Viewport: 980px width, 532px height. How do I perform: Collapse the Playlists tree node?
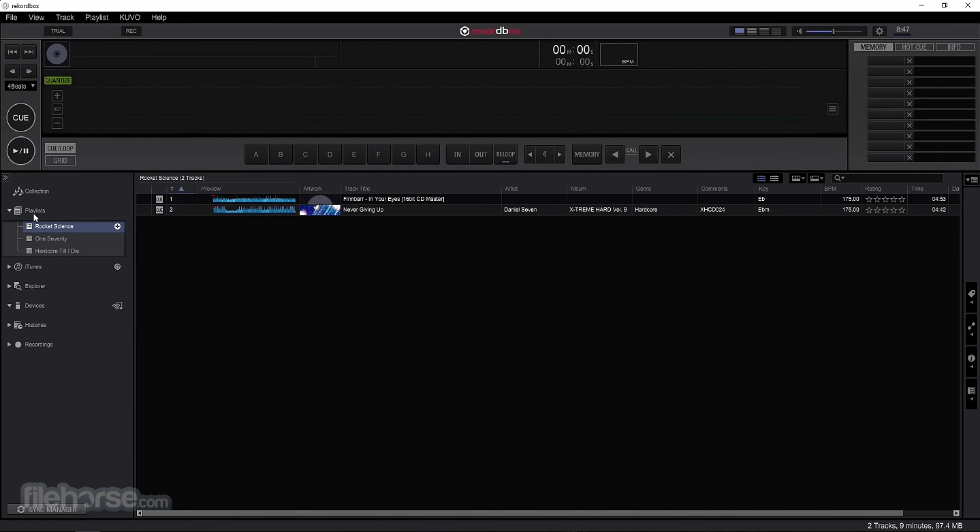pyautogui.click(x=9, y=211)
